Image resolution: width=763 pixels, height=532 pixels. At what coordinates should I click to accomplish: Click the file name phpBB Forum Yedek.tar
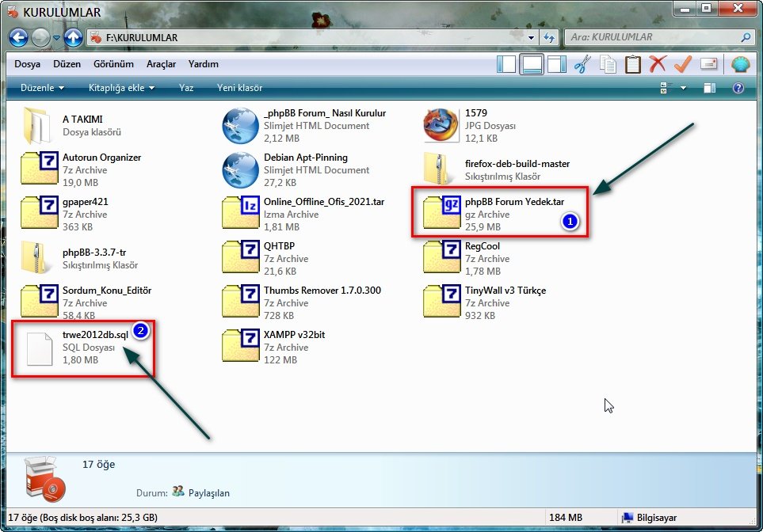coord(514,202)
